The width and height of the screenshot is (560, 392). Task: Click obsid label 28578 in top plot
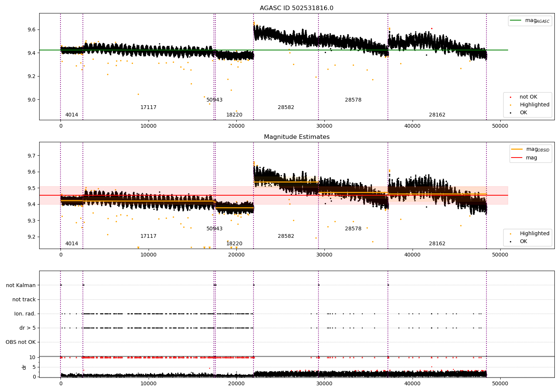pyautogui.click(x=353, y=100)
